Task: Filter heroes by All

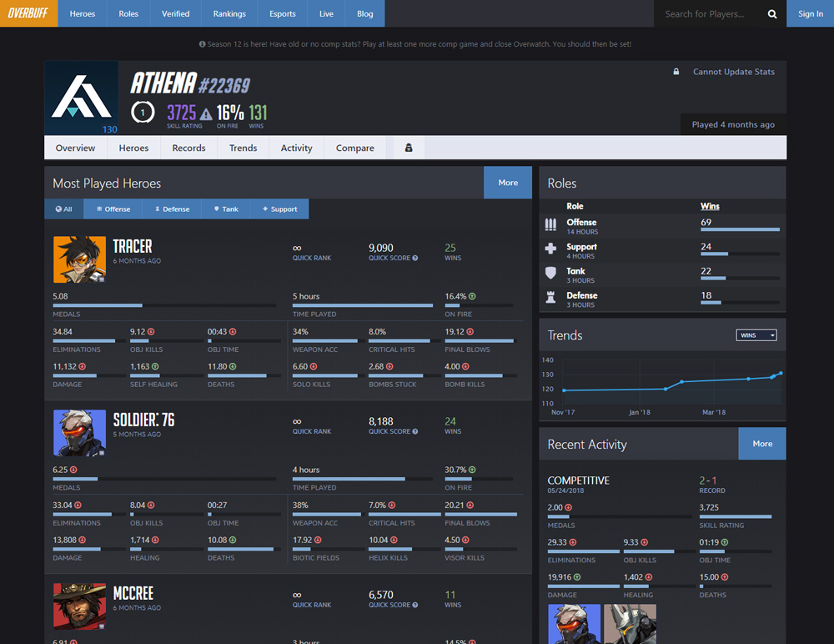Action: coord(64,209)
